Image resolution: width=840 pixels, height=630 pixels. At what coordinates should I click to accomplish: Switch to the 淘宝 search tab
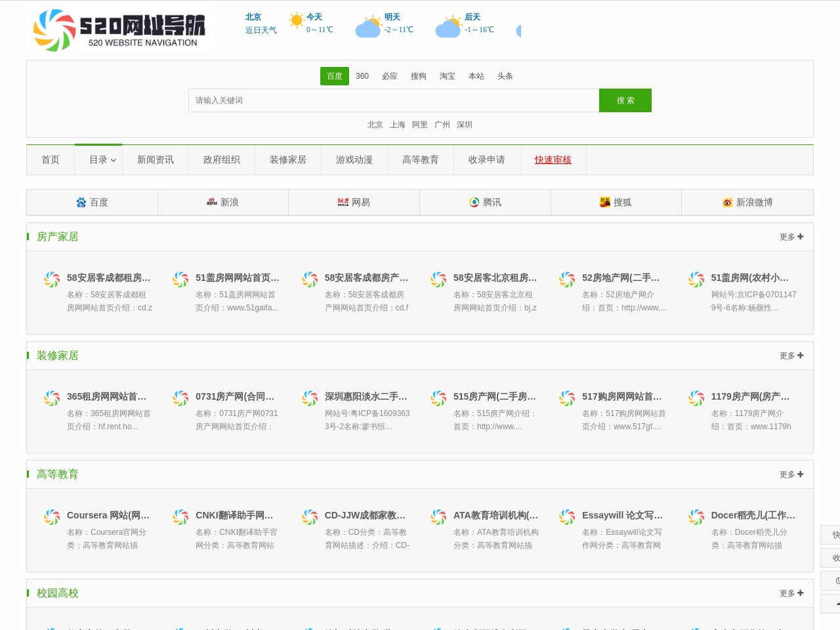click(448, 76)
